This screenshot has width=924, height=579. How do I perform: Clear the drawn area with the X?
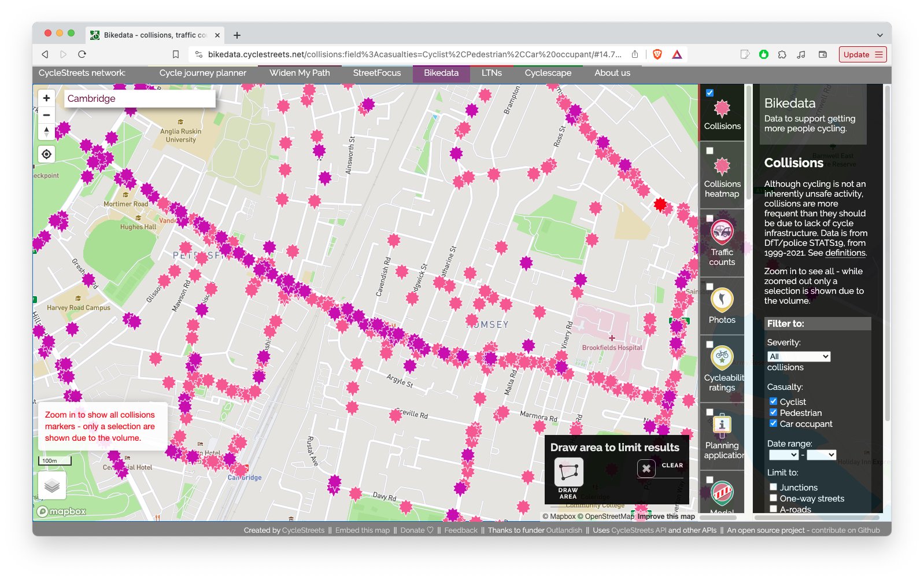[646, 468]
